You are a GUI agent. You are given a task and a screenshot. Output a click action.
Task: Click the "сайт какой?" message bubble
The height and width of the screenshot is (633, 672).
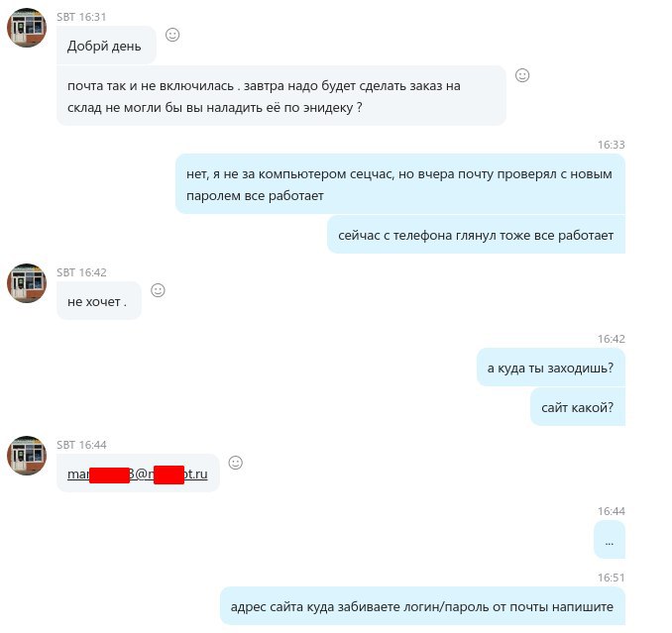[x=578, y=407]
